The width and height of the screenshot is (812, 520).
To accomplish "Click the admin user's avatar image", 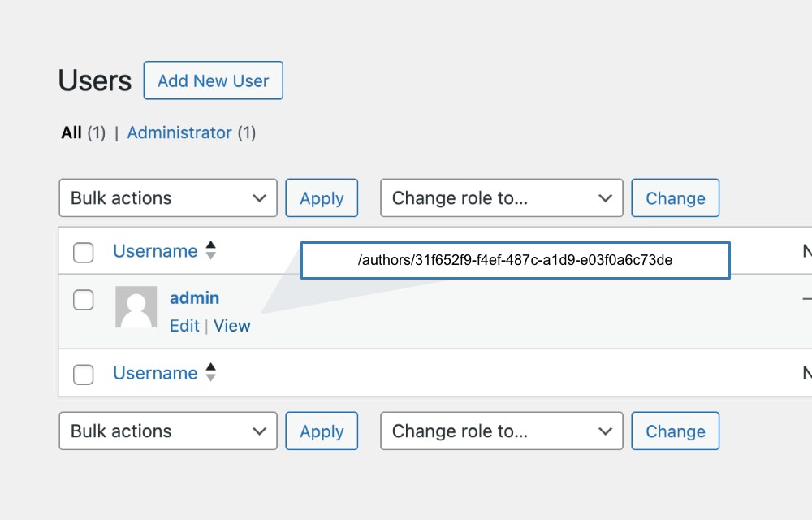I will (x=136, y=307).
